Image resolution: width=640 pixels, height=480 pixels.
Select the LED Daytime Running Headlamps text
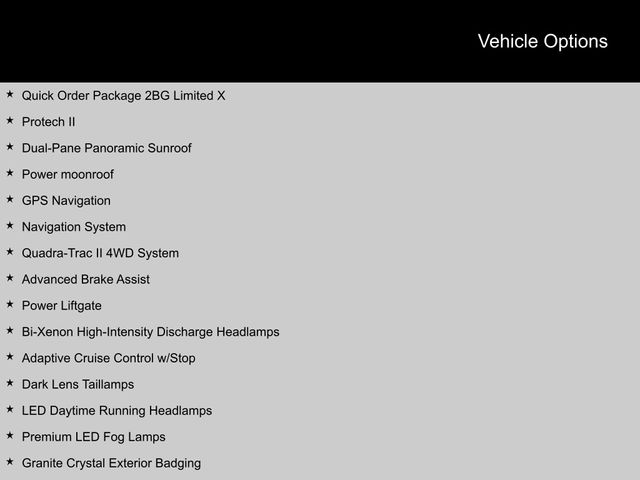pyautogui.click(x=116, y=410)
